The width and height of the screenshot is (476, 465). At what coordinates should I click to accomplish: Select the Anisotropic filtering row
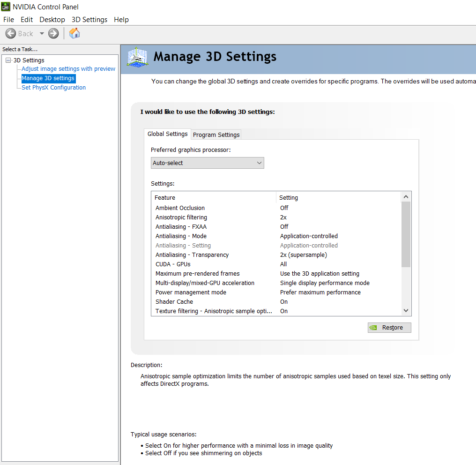tap(276, 217)
